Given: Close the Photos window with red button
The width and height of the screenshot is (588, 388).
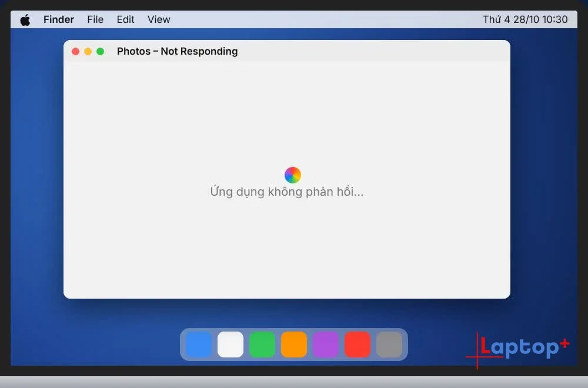Looking at the screenshot, I should click(75, 51).
